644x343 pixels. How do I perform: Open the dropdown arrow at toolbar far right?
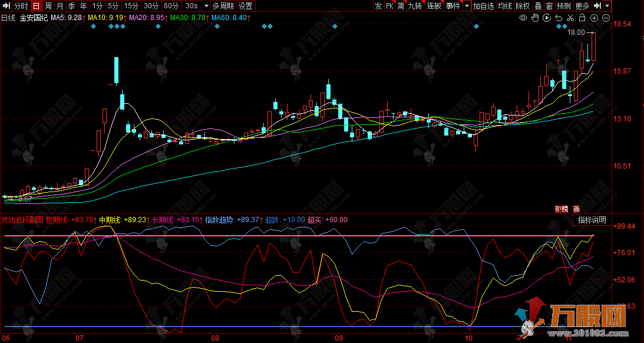[x=607, y=6]
